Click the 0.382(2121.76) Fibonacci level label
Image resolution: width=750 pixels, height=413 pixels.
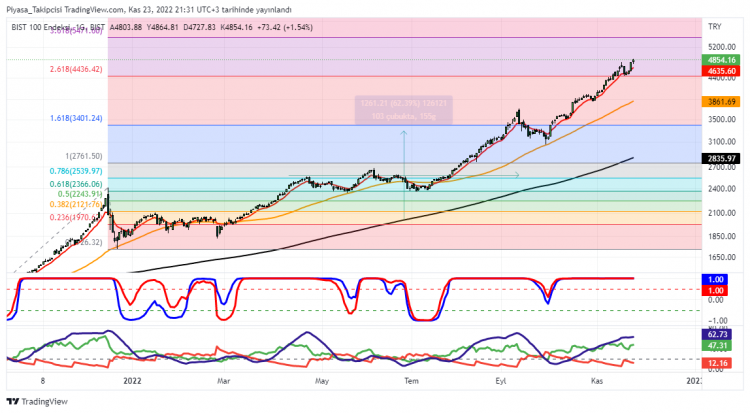76,204
